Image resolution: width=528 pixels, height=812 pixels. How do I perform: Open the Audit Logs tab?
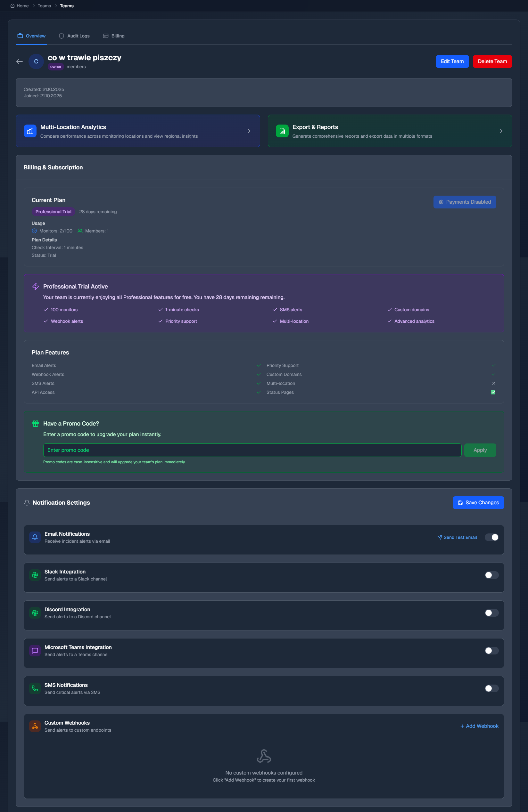coord(74,36)
